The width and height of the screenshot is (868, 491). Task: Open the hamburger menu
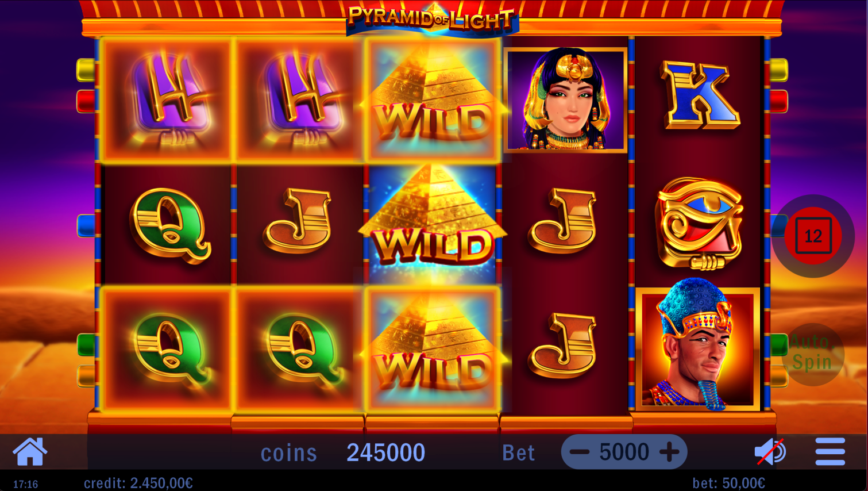tap(830, 451)
